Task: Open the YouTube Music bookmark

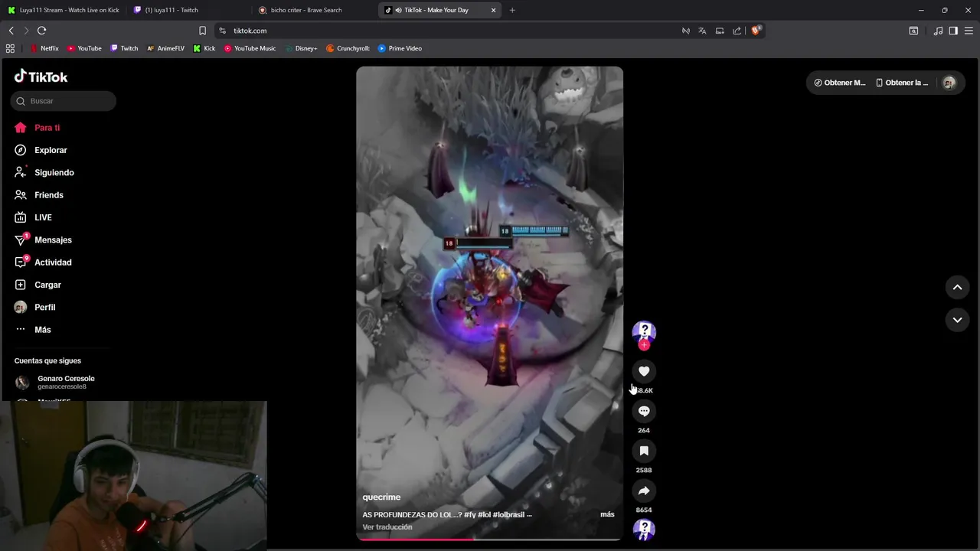Action: point(250,48)
